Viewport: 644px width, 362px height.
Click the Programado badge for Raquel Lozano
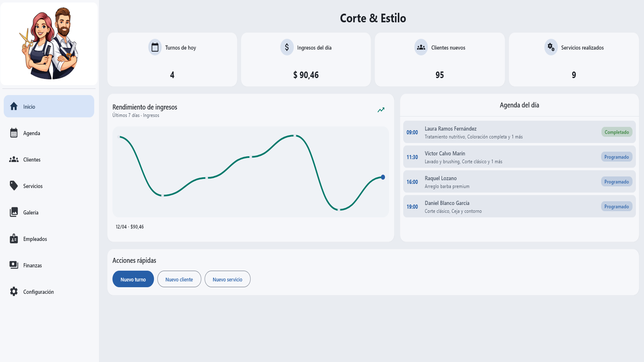616,182
